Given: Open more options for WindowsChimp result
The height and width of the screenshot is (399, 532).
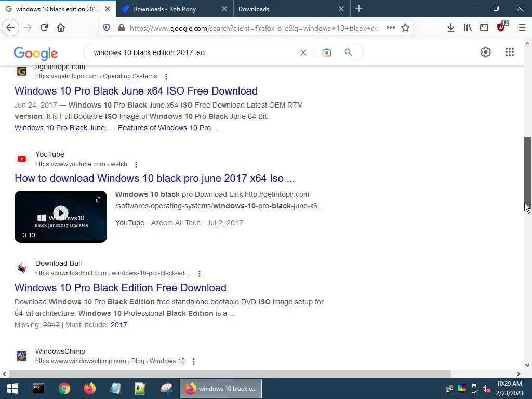Looking at the screenshot, I should pyautogui.click(x=194, y=362).
